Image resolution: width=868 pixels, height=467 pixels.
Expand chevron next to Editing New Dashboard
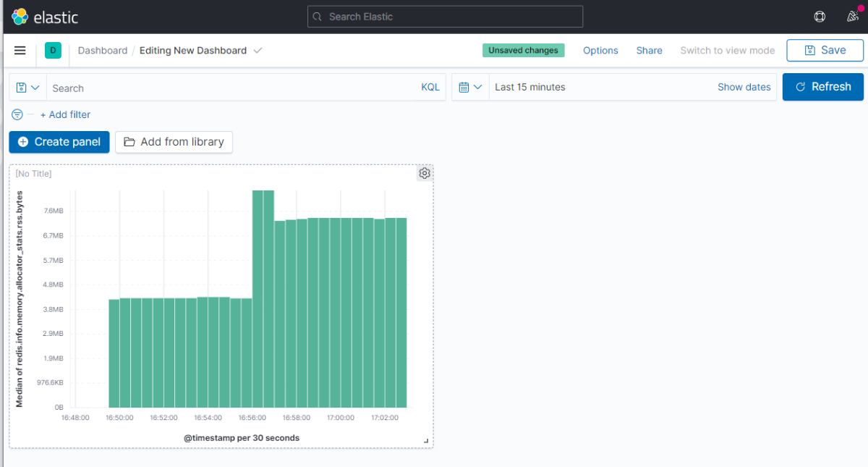click(258, 51)
